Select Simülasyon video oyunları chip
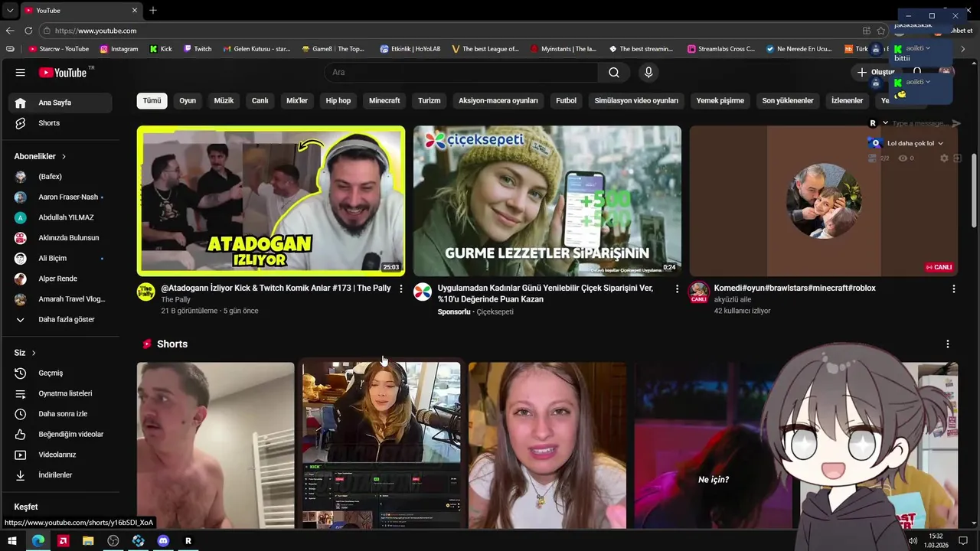Viewport: 980px width, 551px height. (x=637, y=101)
